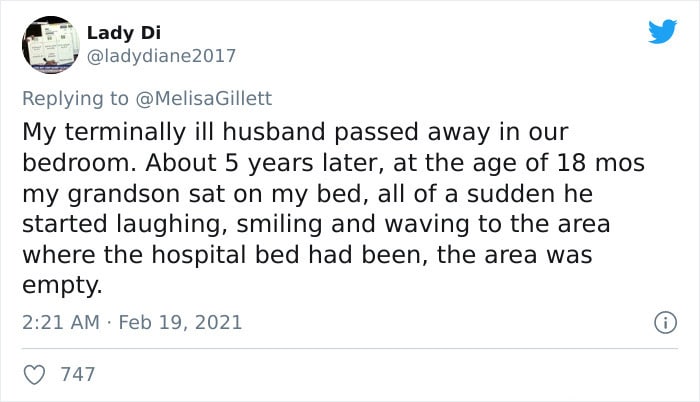This screenshot has height=402, width=700.
Task: Click the words 'waving to the area'
Action: pos(497,224)
